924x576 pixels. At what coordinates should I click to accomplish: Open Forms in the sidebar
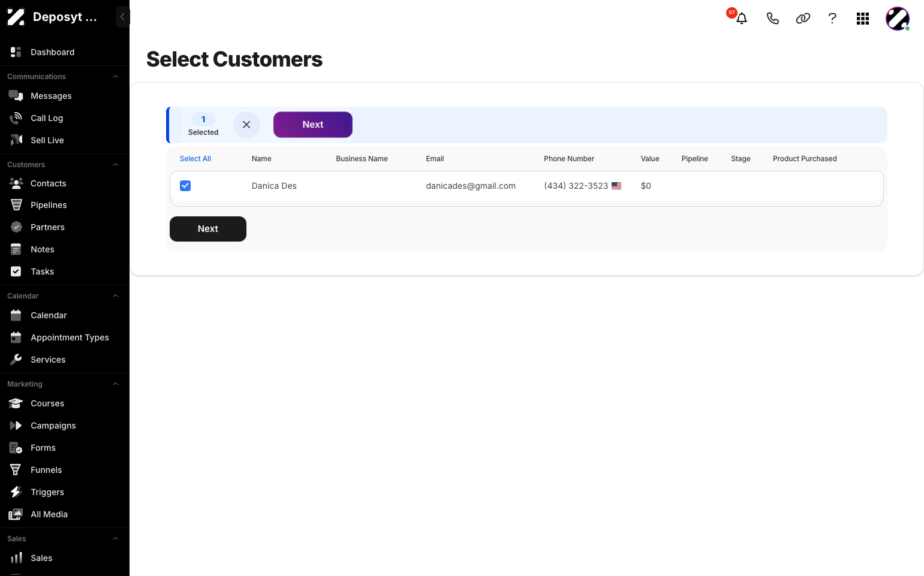click(x=43, y=448)
